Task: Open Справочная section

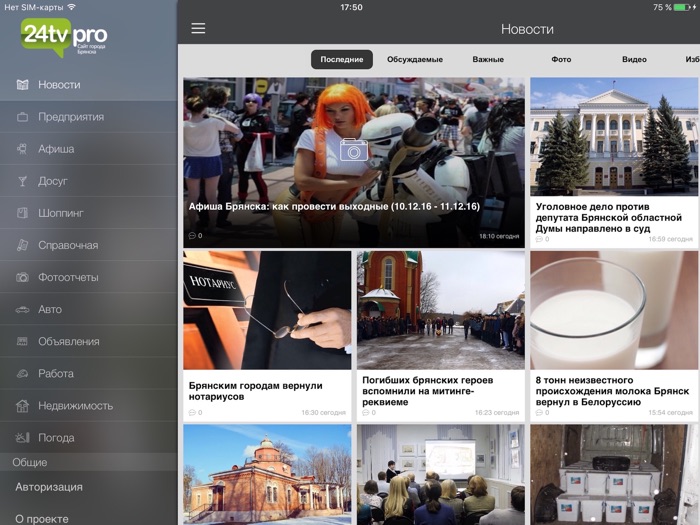Action: click(89, 245)
